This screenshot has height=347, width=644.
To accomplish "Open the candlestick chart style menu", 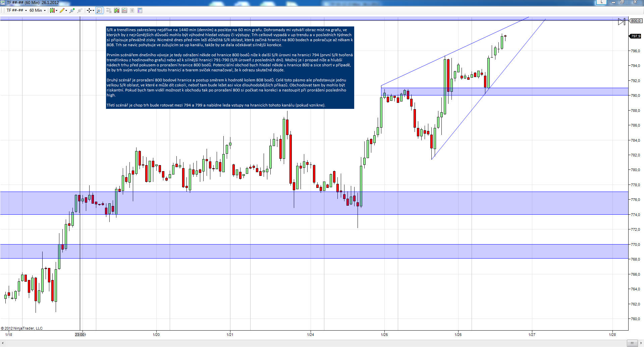I will point(53,10).
